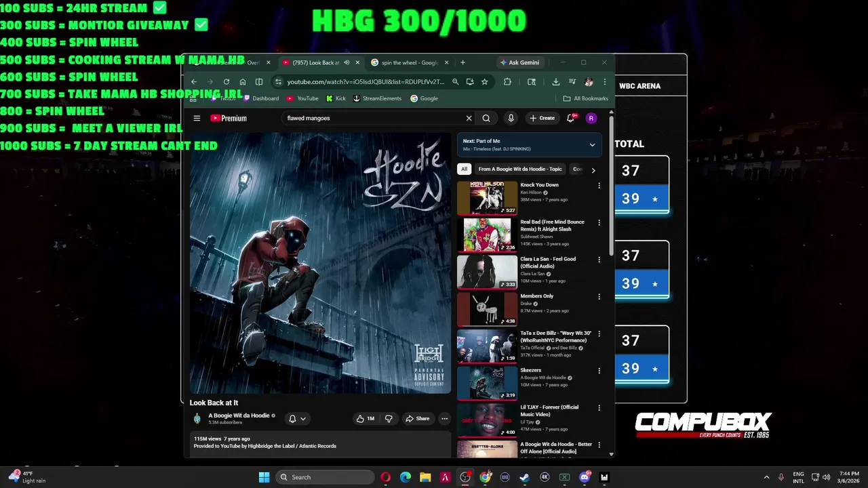Bookmark this page with the star icon
The image size is (868, 488).
coord(484,82)
